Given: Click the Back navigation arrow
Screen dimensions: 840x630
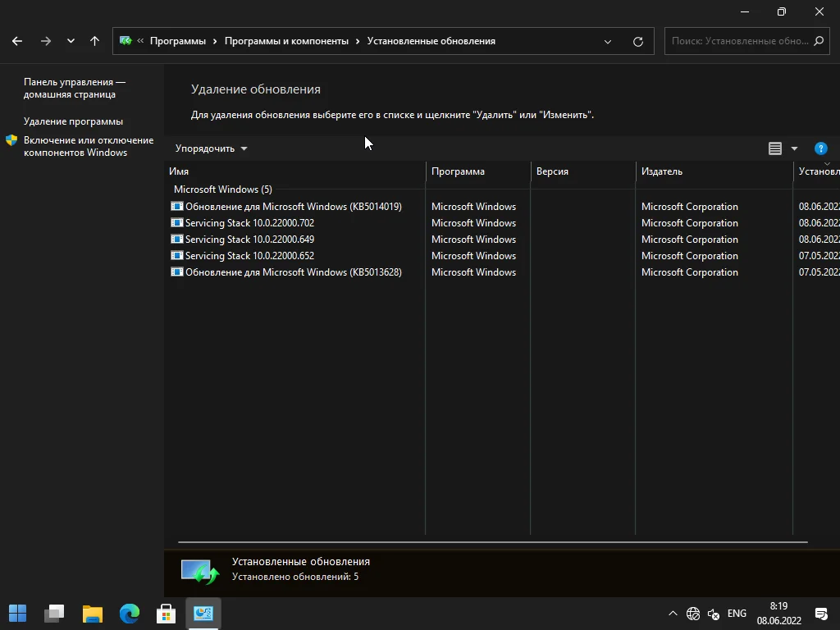Looking at the screenshot, I should [17, 41].
